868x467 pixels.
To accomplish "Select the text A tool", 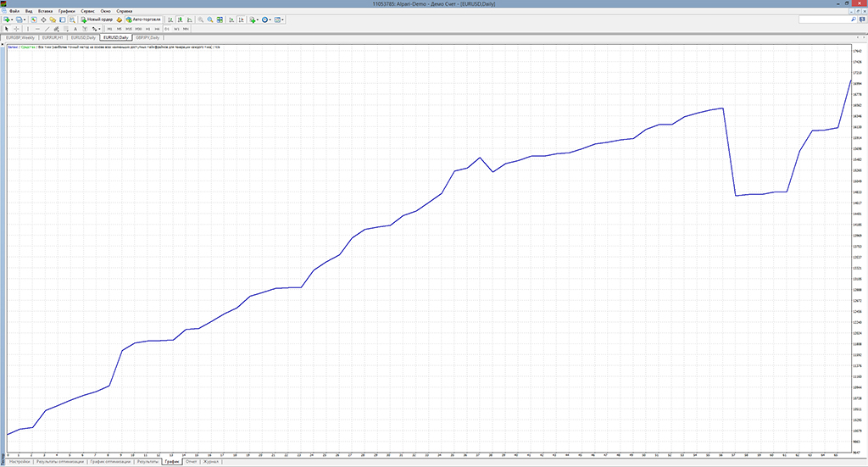I will coord(75,29).
